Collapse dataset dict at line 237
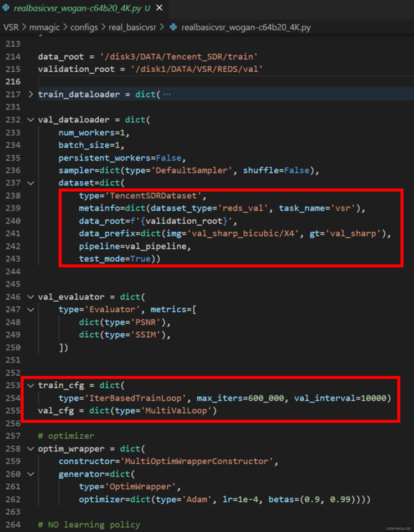This screenshot has width=414, height=532. pos(31,183)
